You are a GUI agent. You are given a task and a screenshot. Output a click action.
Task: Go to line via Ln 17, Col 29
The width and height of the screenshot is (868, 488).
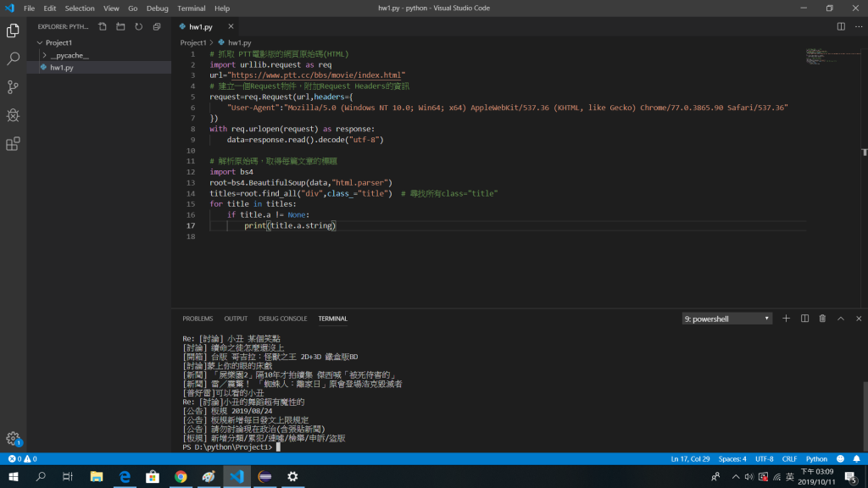point(690,458)
